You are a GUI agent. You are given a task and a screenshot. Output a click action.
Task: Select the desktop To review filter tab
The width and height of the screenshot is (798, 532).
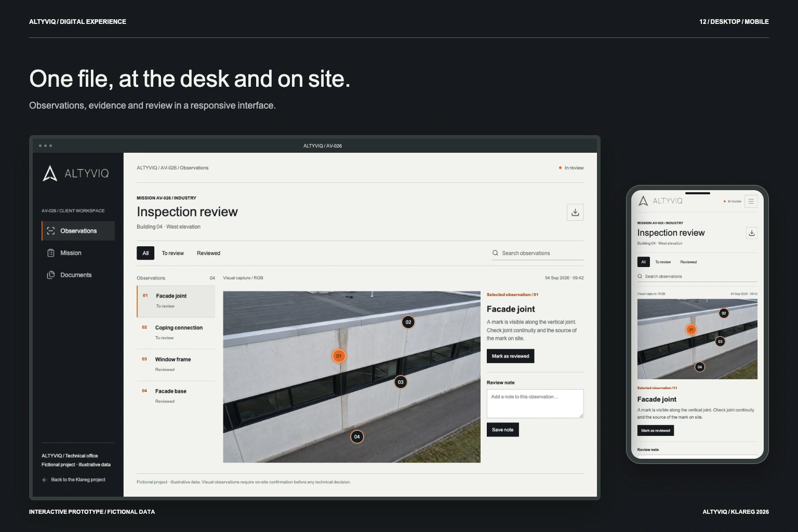click(172, 253)
